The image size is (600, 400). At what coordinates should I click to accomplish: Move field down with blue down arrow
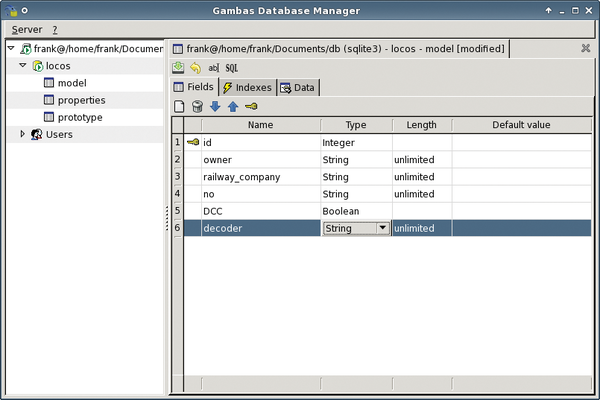215,107
